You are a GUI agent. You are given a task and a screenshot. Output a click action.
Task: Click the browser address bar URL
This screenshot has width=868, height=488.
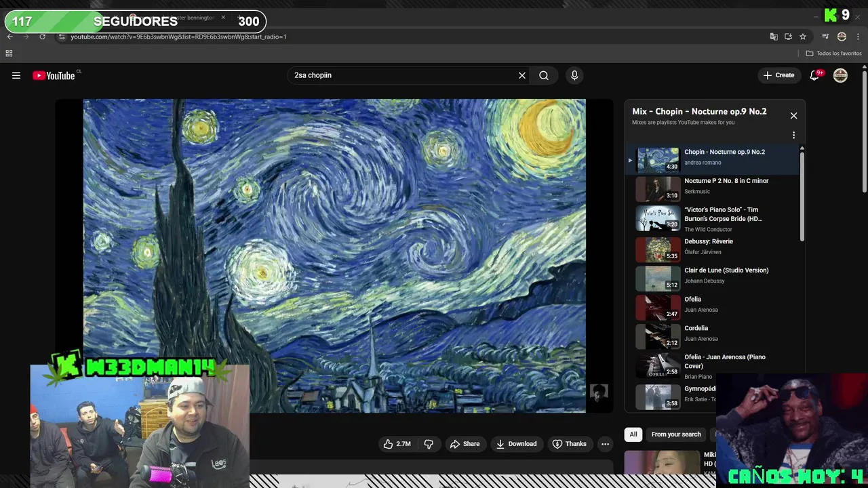tap(179, 37)
